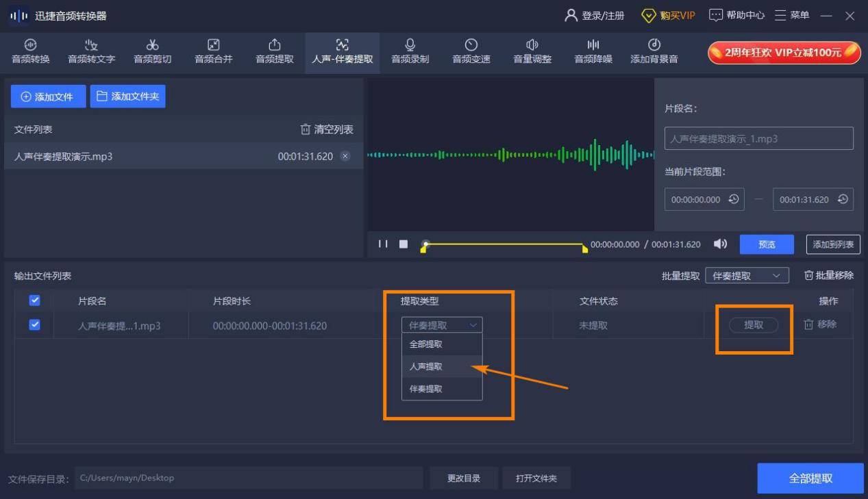Open the 音频转换 audio conversion tool

click(x=31, y=52)
